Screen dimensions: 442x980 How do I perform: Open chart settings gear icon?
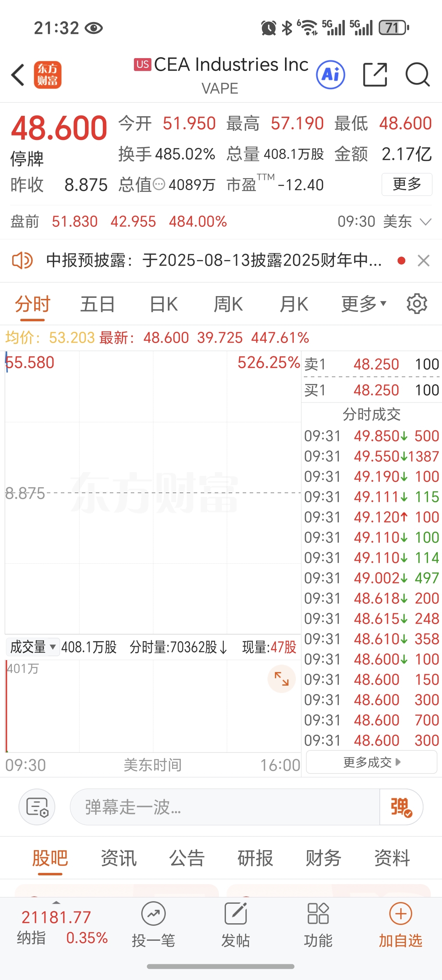tap(417, 303)
